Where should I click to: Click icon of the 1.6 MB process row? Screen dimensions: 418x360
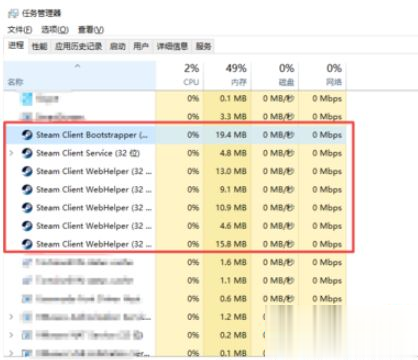click(x=27, y=262)
